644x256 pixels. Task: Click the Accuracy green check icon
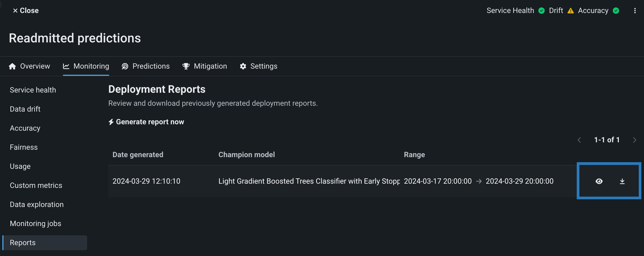coord(616,11)
